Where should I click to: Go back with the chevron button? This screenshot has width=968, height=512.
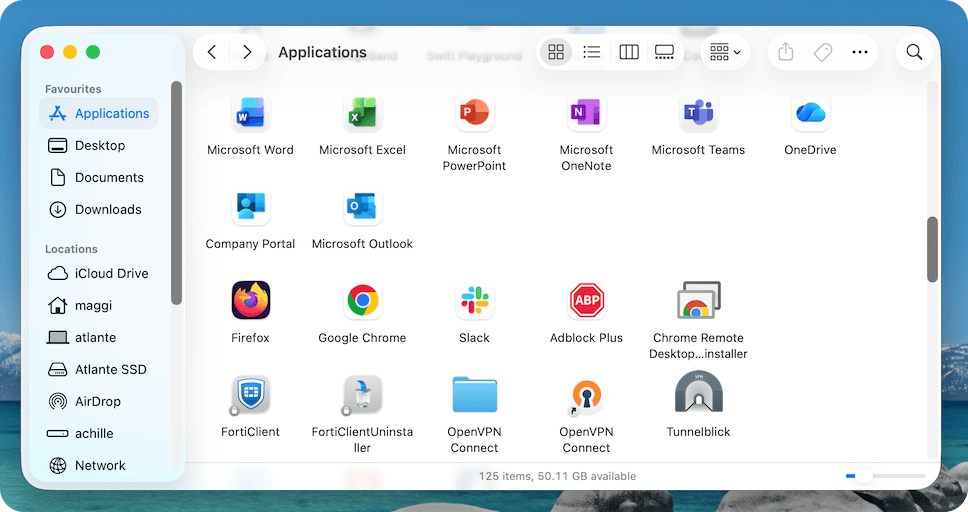point(212,52)
